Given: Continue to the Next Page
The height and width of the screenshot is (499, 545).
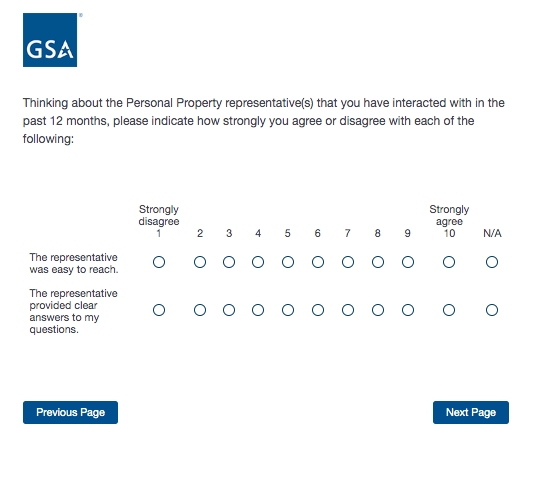Looking at the screenshot, I should pyautogui.click(x=471, y=412).
